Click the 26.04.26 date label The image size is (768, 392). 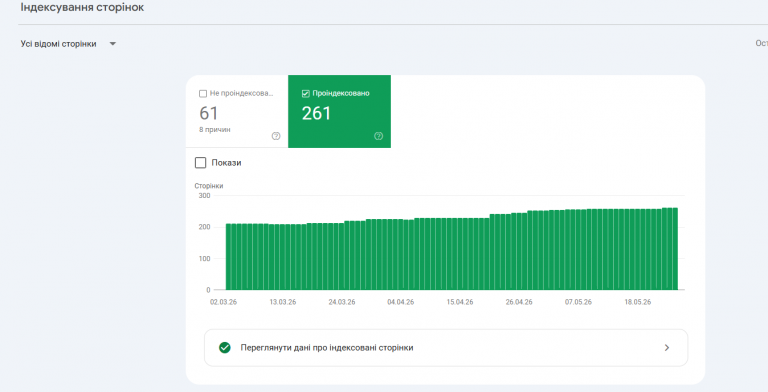519,302
